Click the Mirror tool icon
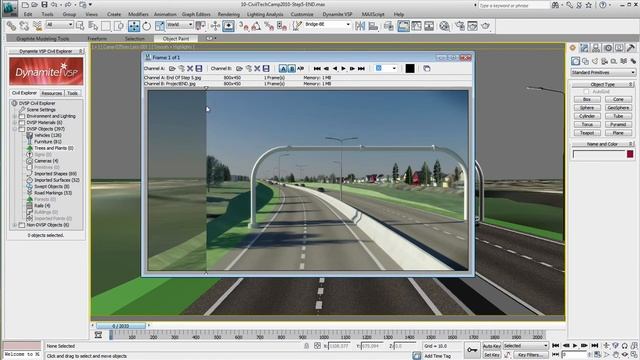640x360 pixels. (360, 26)
